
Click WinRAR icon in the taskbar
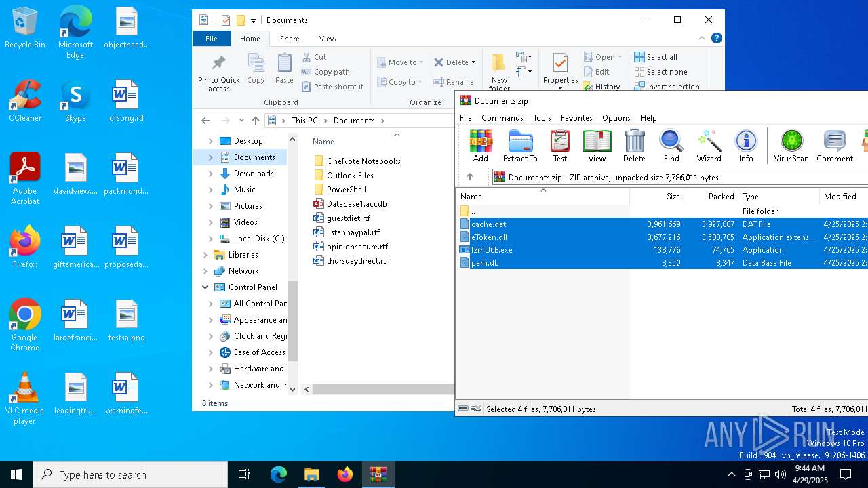tap(378, 474)
